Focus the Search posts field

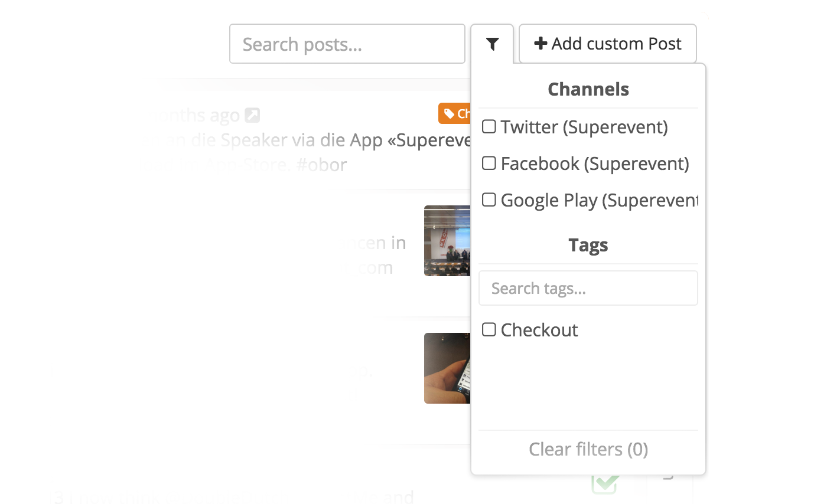[347, 44]
